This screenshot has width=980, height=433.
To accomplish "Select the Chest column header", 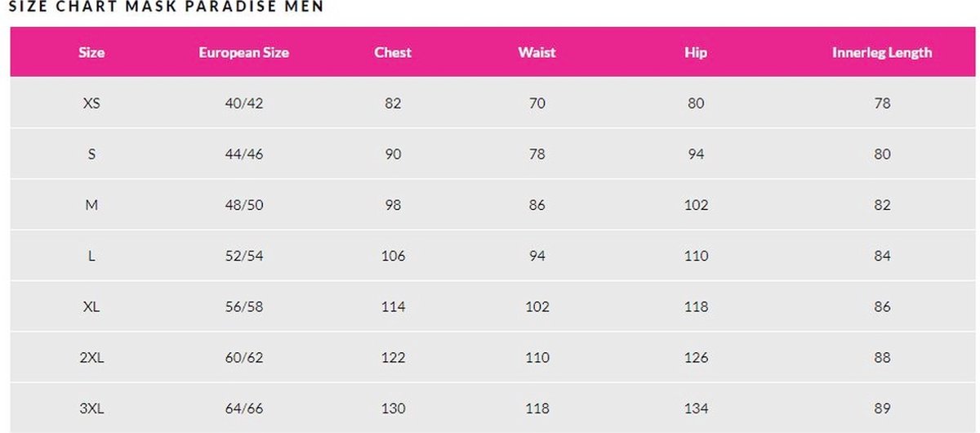I will 393,52.
